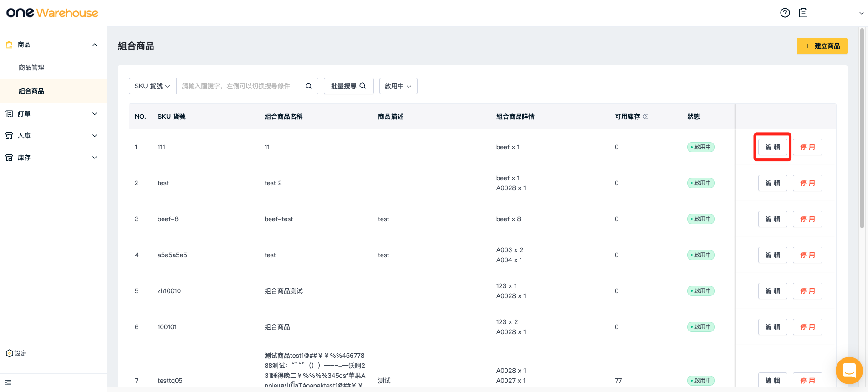Screen dimensions: 868x392
Task: Click 停用 for SKU zh10010
Action: [x=807, y=291]
